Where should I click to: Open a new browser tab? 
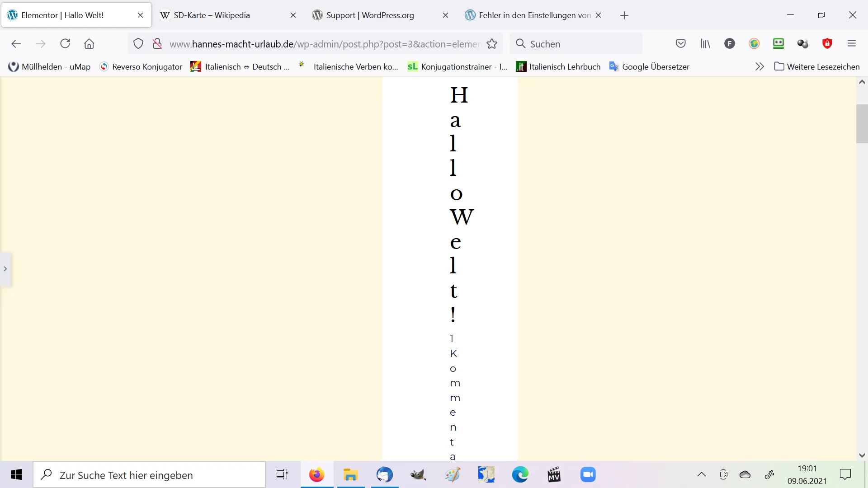pos(624,15)
